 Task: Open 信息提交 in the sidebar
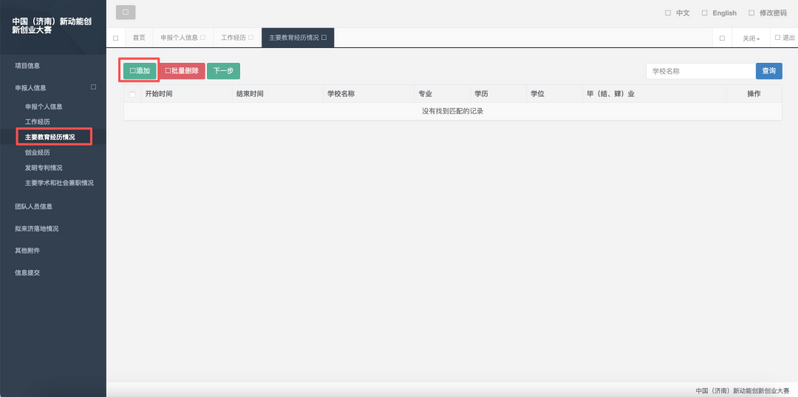point(27,272)
